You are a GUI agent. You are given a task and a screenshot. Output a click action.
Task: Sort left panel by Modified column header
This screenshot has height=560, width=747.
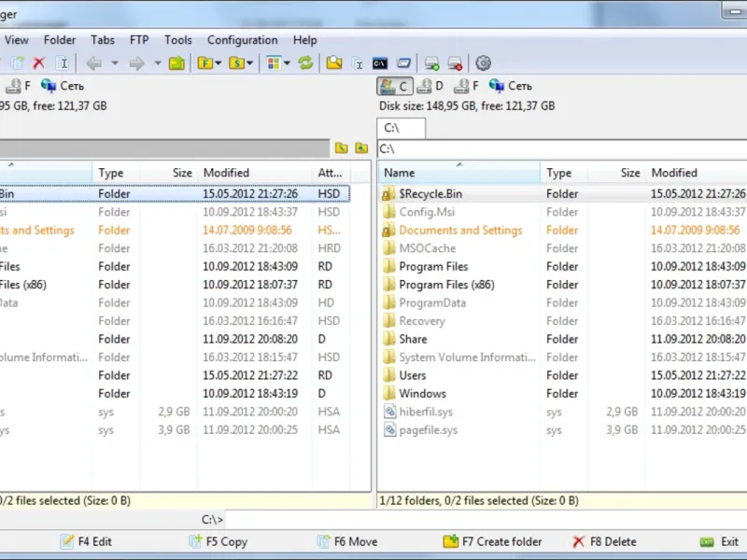254,173
